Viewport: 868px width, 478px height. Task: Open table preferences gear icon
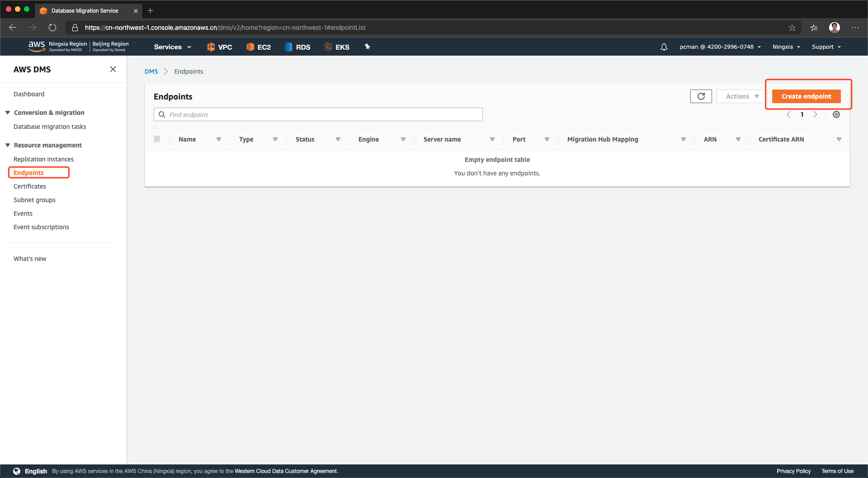tap(836, 114)
